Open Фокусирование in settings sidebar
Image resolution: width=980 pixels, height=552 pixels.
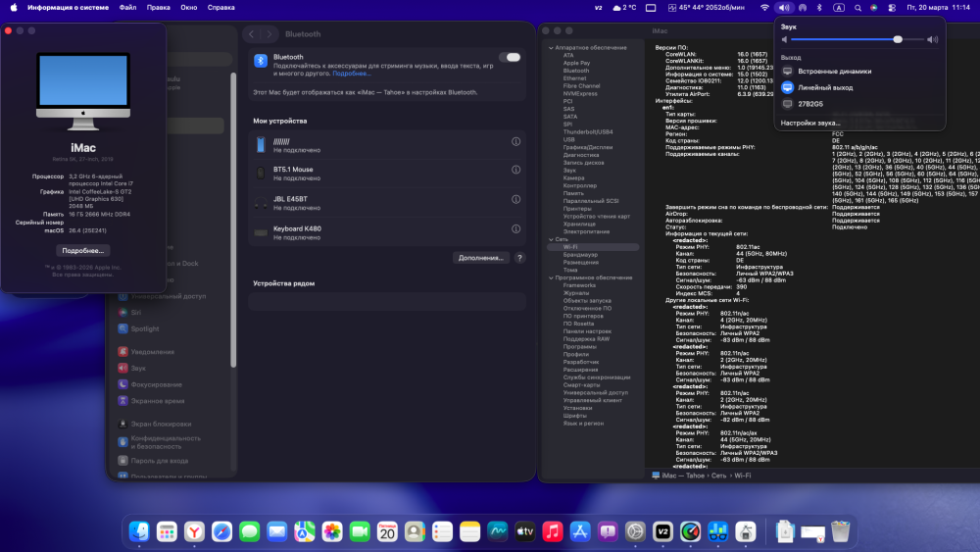(x=156, y=384)
